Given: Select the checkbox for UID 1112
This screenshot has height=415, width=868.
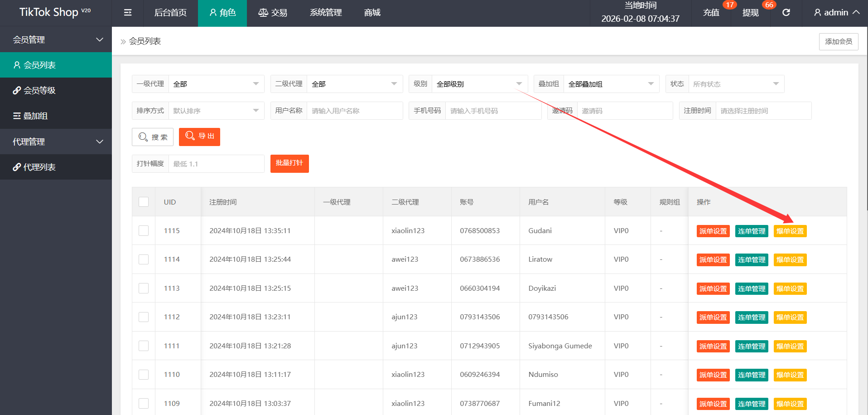Looking at the screenshot, I should click(144, 317).
